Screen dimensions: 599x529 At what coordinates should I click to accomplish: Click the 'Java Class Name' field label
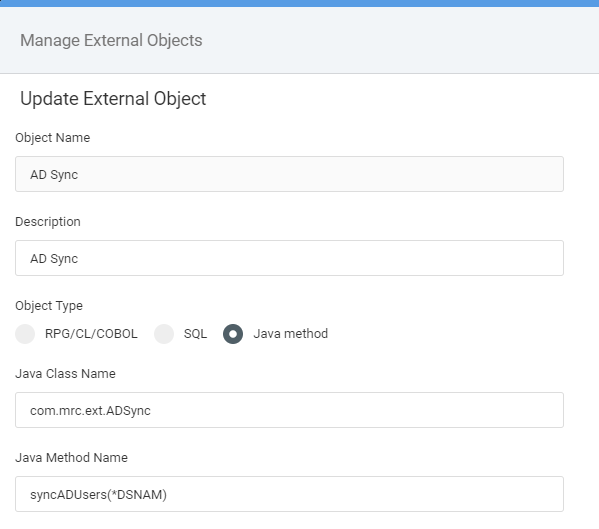point(65,374)
